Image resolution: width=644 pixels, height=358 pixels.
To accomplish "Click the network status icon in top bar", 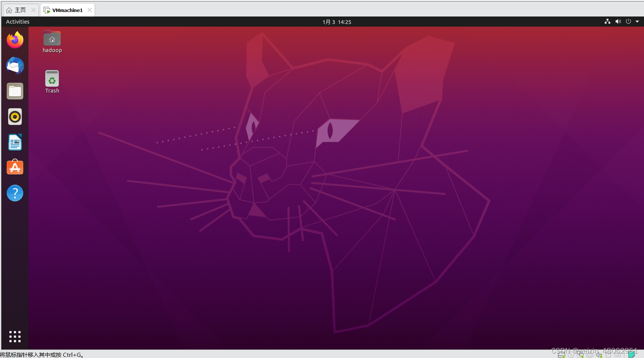I will coord(607,22).
